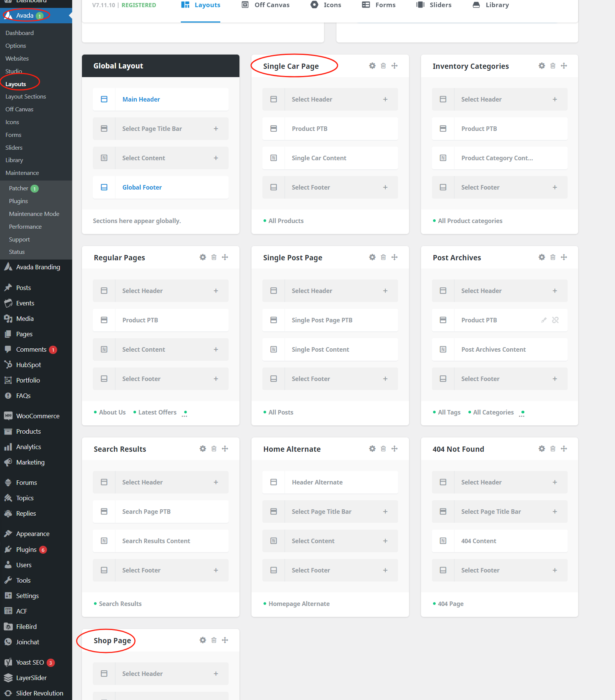The height and width of the screenshot is (700, 615).
Task: Expand Select Header in Inventory Categories via plus
Action: tap(555, 99)
